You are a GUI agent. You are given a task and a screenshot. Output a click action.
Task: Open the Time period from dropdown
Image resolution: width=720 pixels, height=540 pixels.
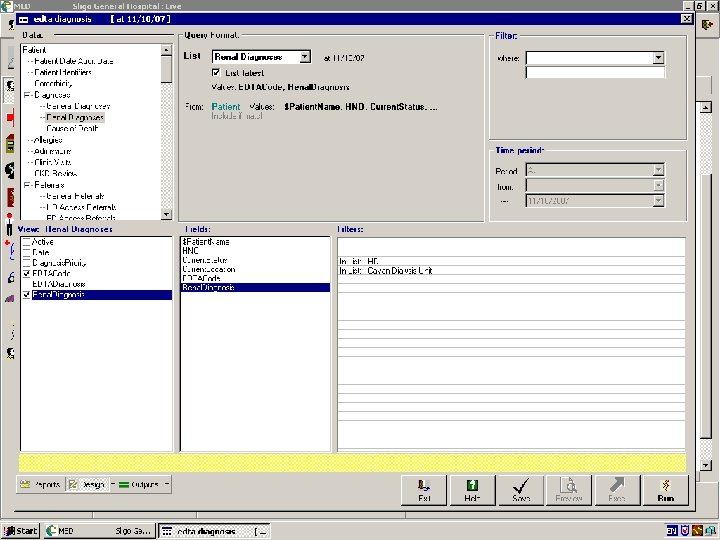click(x=658, y=186)
